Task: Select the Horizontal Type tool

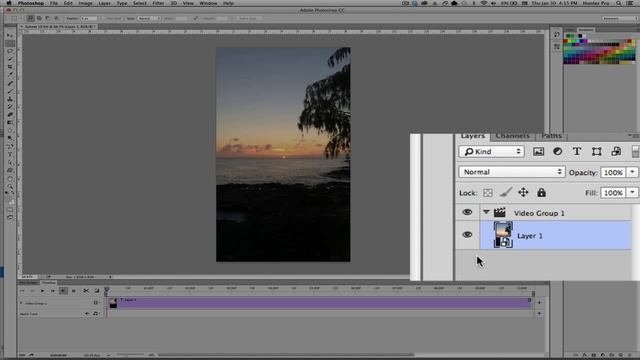Action: [x=10, y=154]
